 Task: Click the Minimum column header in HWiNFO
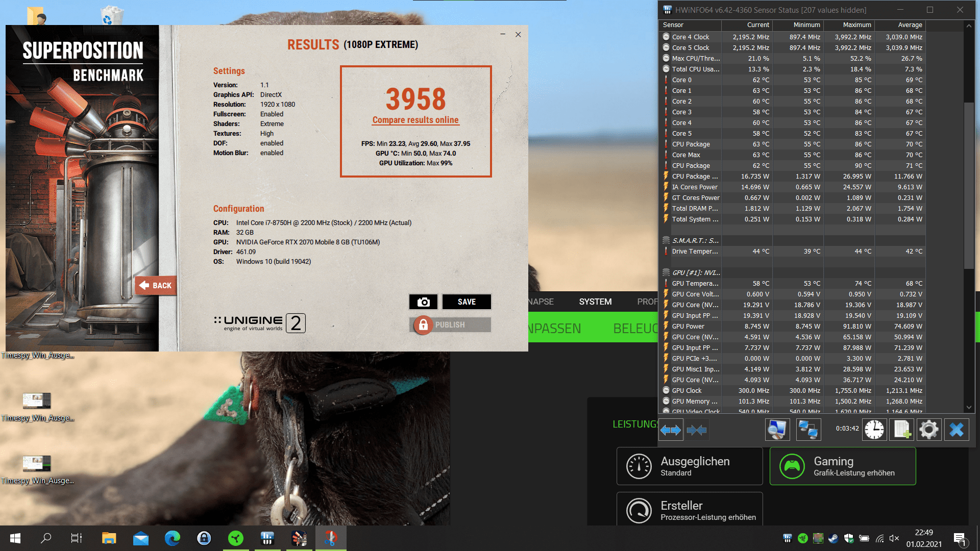point(798,25)
